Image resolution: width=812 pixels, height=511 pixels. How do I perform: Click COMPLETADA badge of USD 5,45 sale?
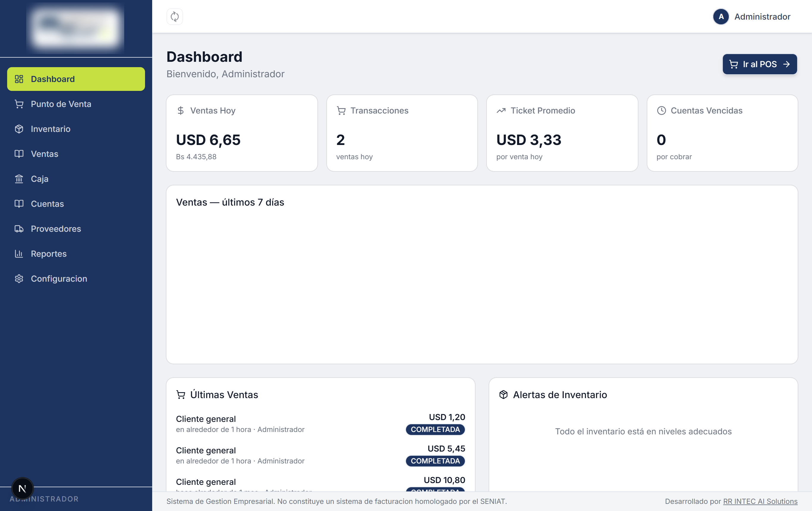(435, 461)
